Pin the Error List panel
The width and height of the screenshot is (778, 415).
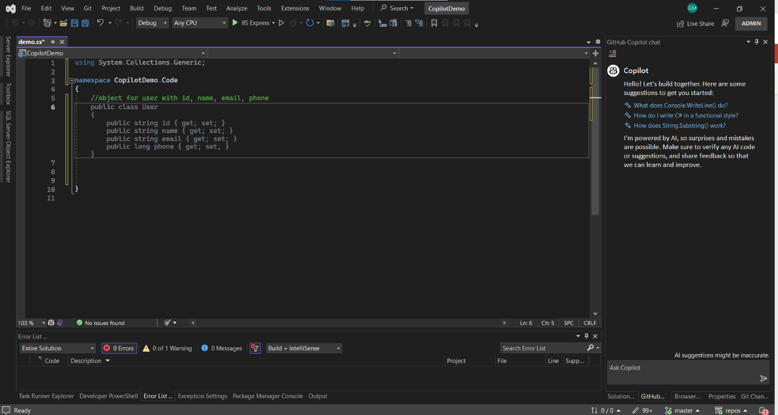(x=586, y=336)
